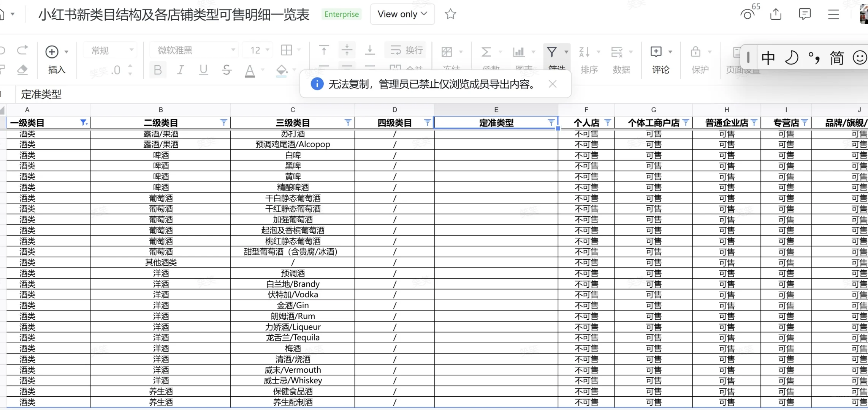Screen dimensions: 868x410
Task: Toggle wrap text 换行
Action: click(406, 50)
